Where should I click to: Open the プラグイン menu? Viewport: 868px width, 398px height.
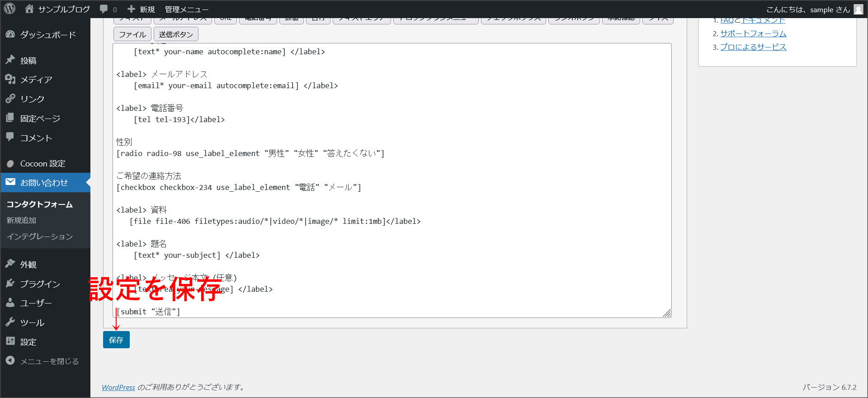40,284
